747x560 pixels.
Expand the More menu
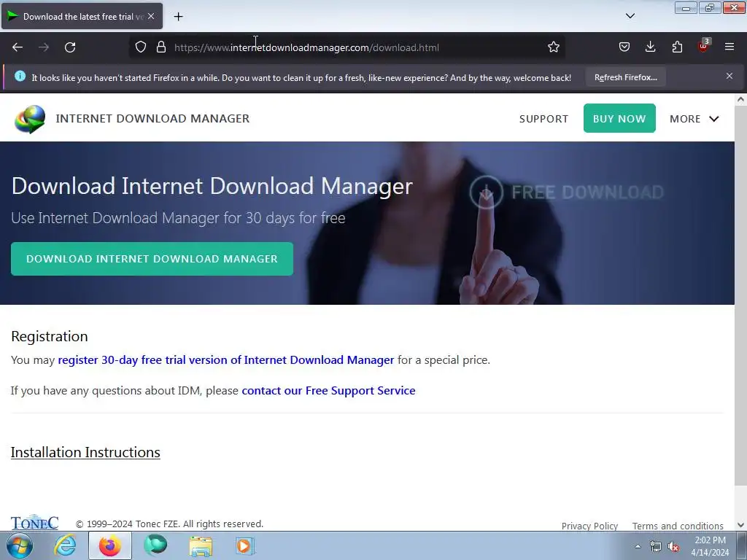694,119
